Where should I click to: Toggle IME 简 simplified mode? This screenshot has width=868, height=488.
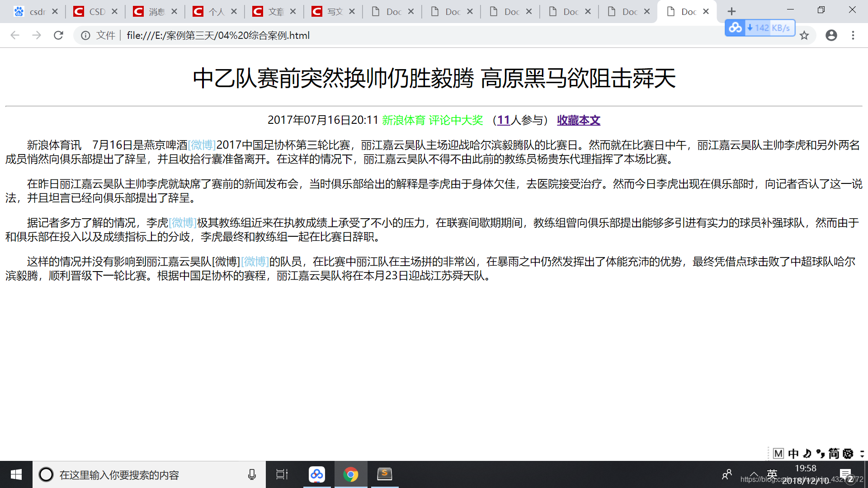point(834,453)
